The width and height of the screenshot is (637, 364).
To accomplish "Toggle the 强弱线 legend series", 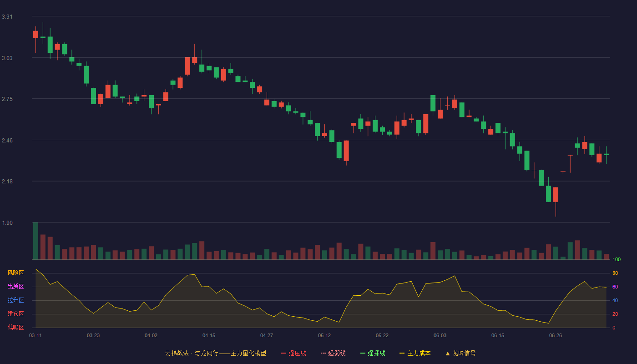I will tap(333, 353).
